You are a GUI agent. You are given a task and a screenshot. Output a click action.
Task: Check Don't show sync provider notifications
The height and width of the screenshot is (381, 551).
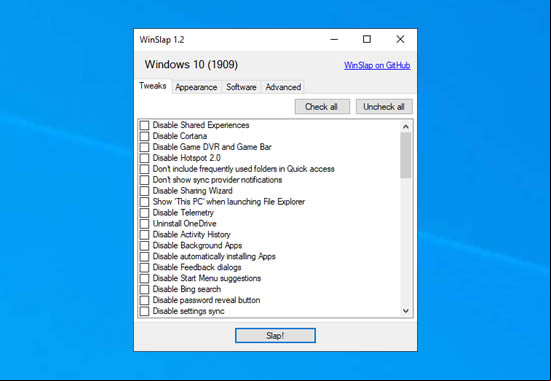pos(144,180)
